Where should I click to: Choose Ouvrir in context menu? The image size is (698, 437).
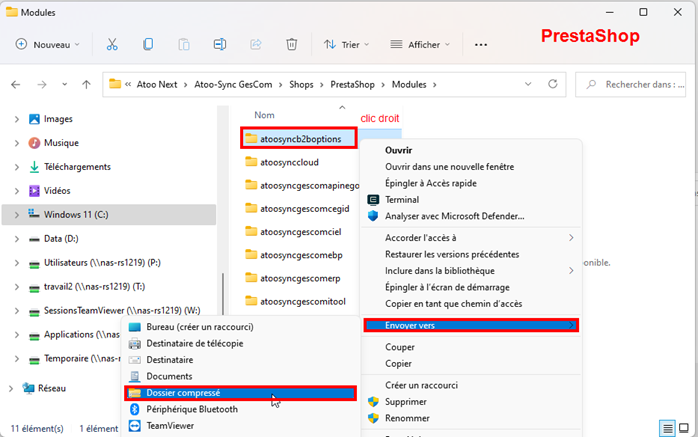398,150
